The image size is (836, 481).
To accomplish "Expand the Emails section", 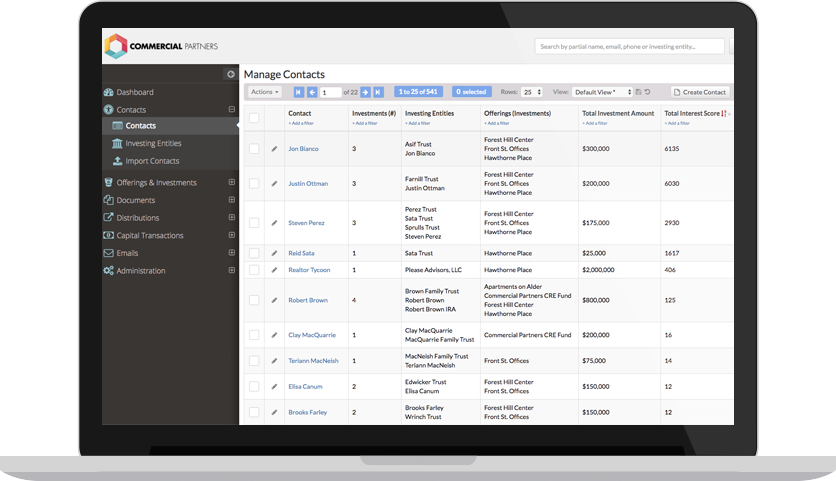I will 231,253.
